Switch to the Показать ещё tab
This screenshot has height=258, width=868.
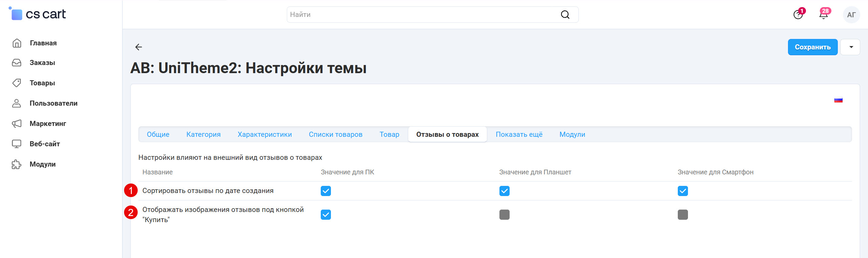point(519,134)
